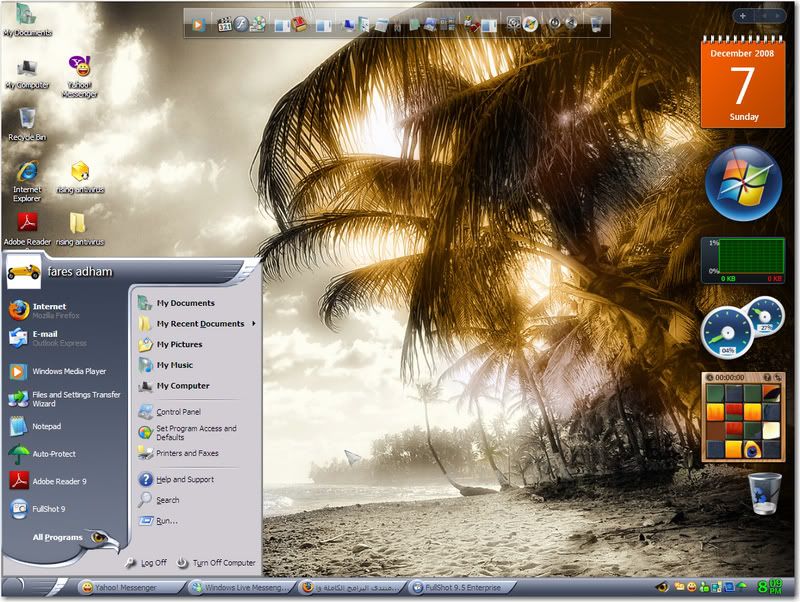800x602 pixels.
Task: Open the Recycle Bin desktop icon
Action: pos(27,123)
